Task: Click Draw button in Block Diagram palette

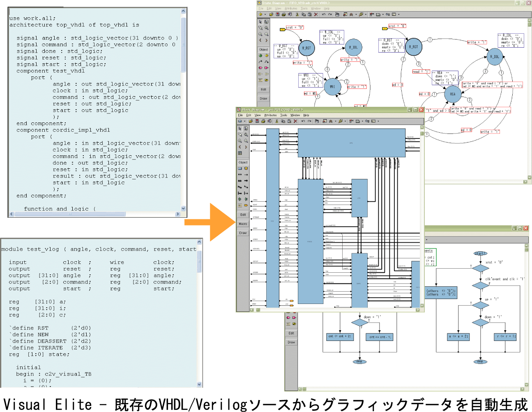Action: (x=243, y=233)
